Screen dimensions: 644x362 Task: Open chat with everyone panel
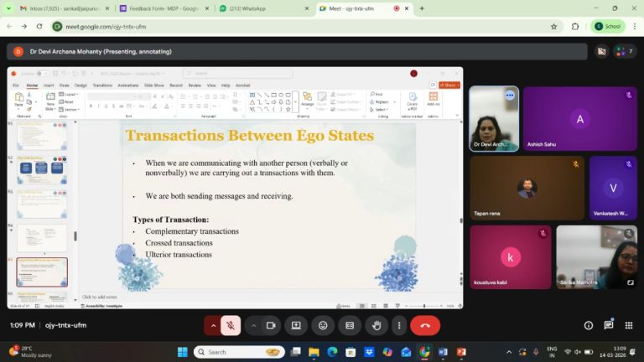609,325
